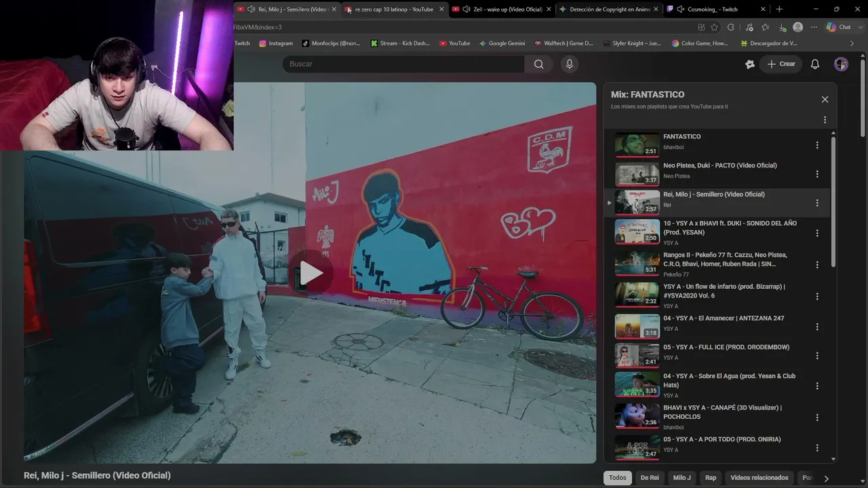Image resolution: width=868 pixels, height=488 pixels.
Task: Click the sparkle icon left of Crear
Action: 749,64
